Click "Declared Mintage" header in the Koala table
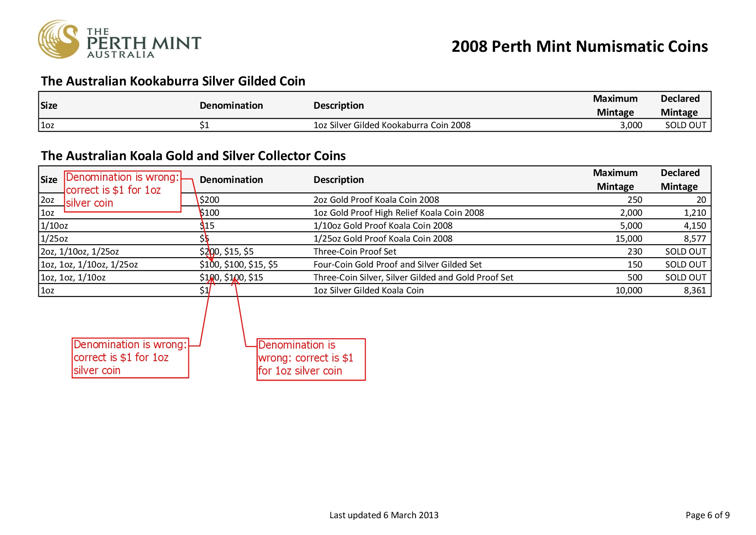Screen dimensions: 756x535 680,179
